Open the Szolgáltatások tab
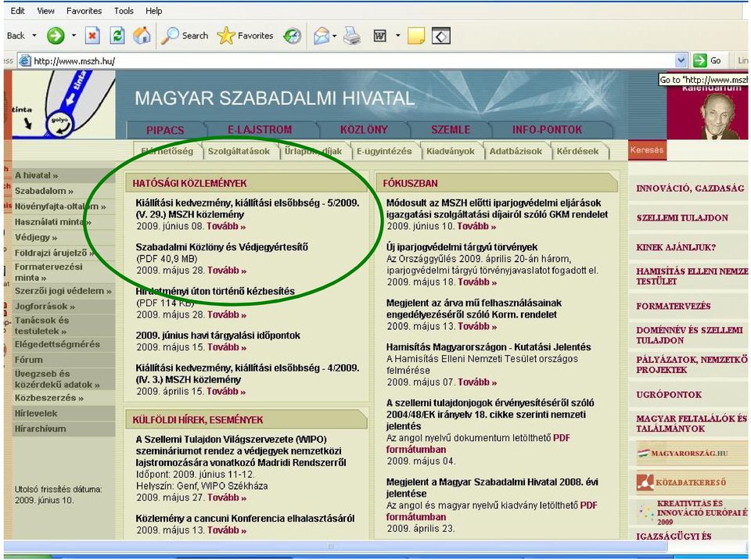 click(x=239, y=151)
